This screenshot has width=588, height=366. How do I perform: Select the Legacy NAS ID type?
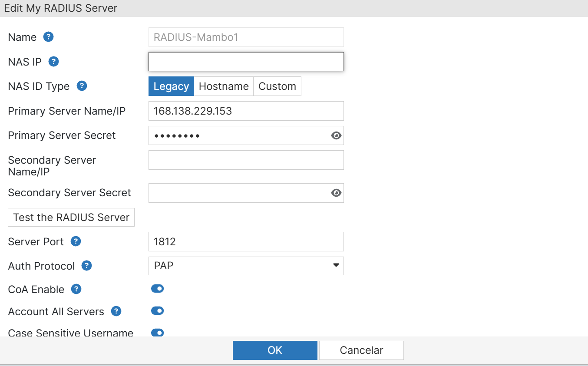[171, 86]
